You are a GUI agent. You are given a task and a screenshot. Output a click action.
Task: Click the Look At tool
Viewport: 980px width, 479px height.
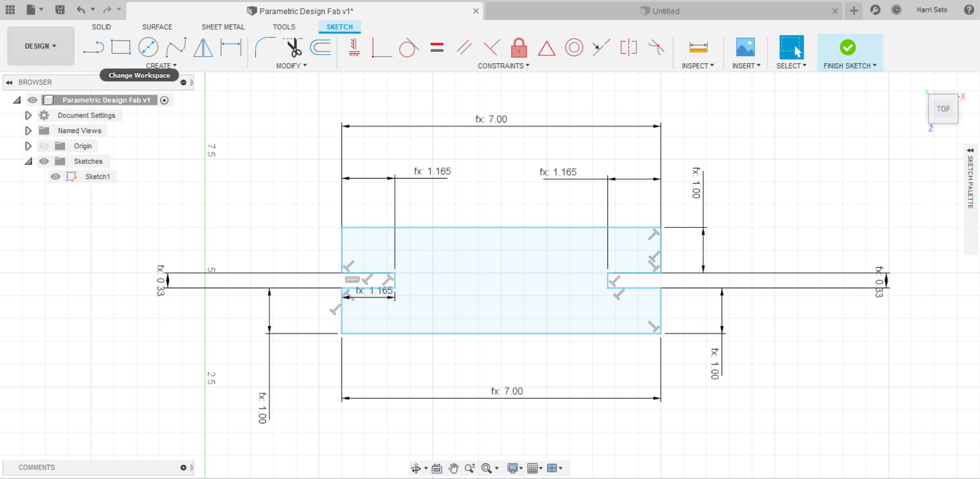coord(437,468)
